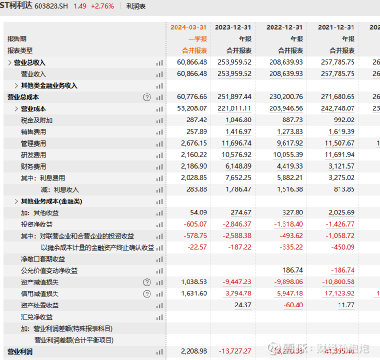Viewport: 380px width, 360px height.
Task: Select the 报表类型 row label
Action: click(20, 51)
